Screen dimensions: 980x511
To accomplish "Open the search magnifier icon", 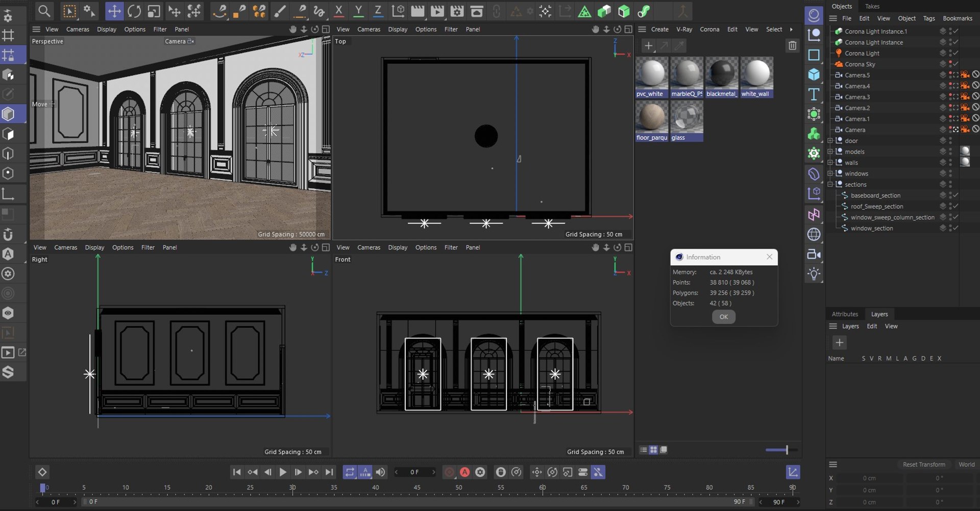I will coord(44,11).
